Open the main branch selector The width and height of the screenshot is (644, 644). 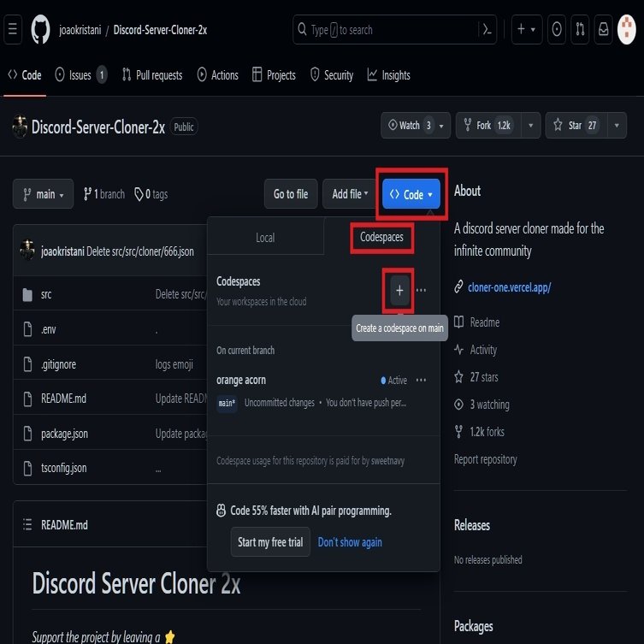[43, 194]
